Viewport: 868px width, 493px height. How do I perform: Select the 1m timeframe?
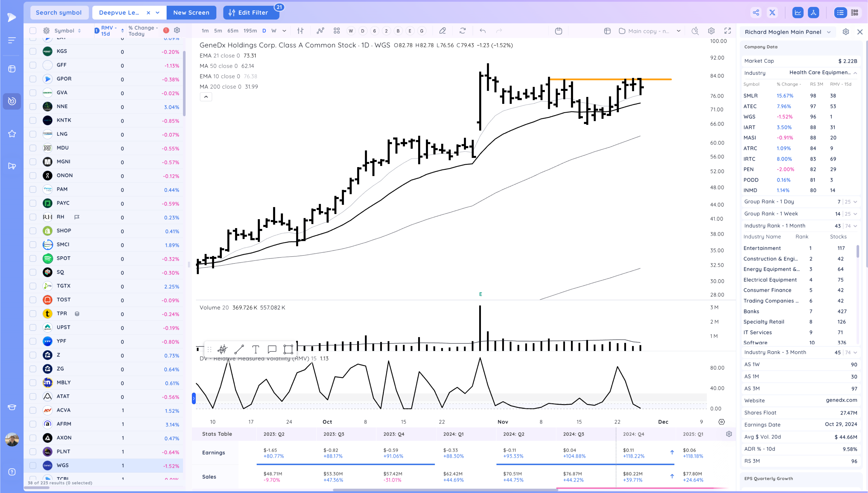(205, 31)
